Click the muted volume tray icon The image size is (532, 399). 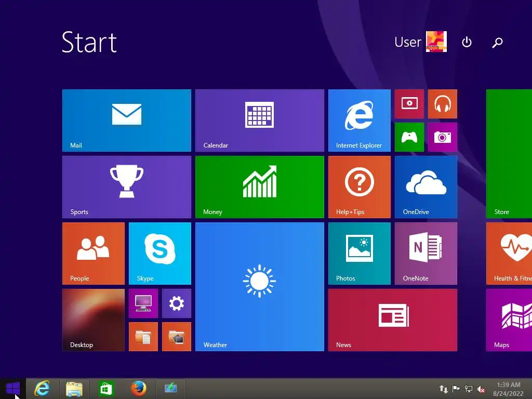(x=481, y=389)
